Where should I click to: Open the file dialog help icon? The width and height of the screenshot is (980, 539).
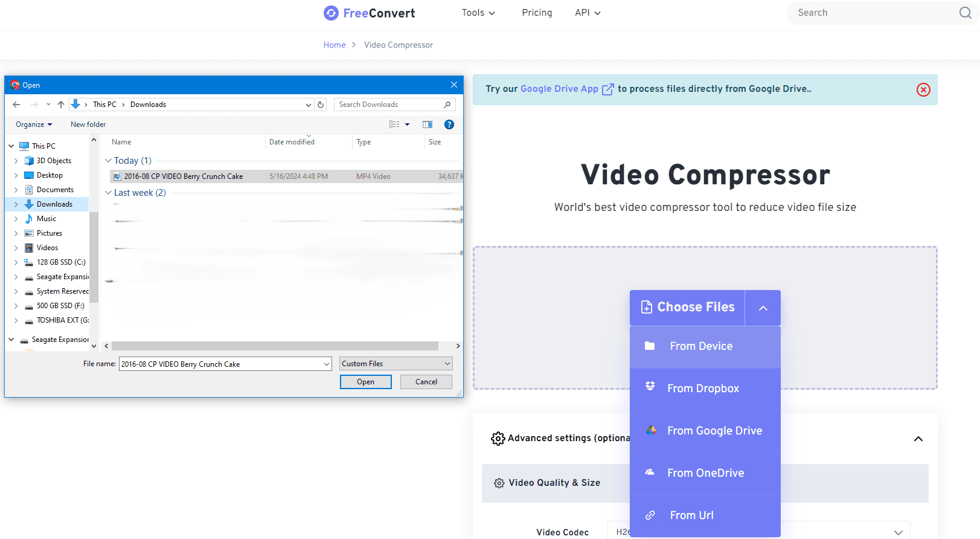[449, 124]
